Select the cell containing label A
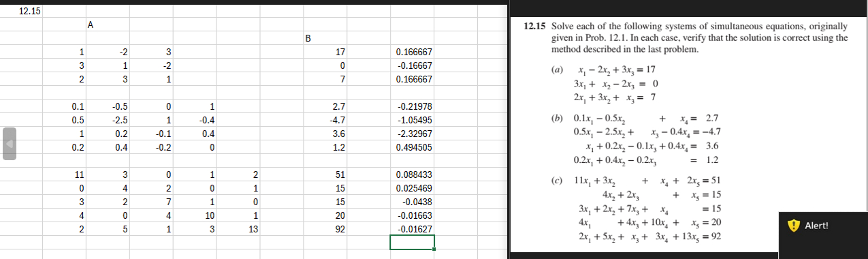Image resolution: width=868 pixels, height=259 pixels. 108,25
